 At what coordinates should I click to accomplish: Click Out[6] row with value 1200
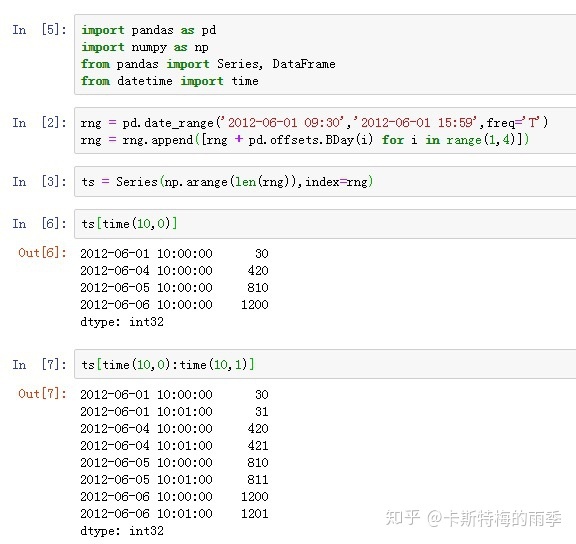[174, 305]
